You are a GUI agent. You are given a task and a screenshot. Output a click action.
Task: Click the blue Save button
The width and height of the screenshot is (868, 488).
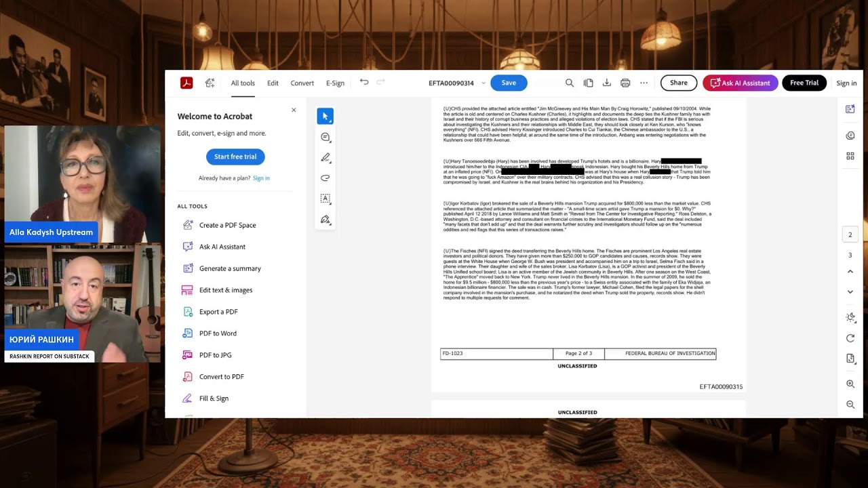[509, 83]
